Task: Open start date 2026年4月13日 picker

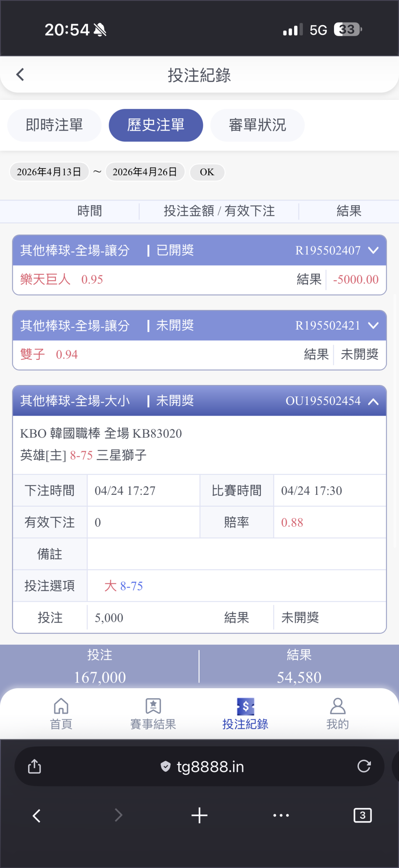Action: click(49, 172)
